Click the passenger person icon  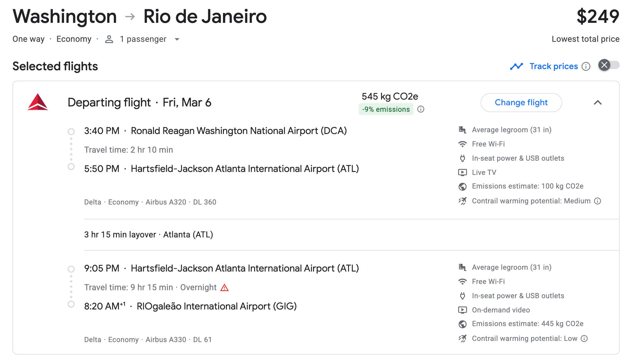coord(109,39)
